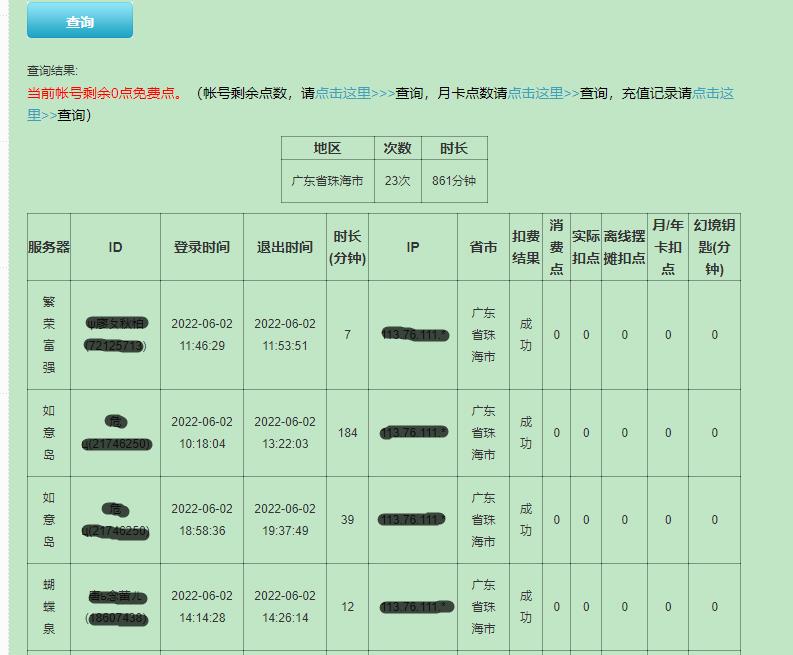Open the 点击这里>> link for 月卡点数
This screenshot has height=655, width=793.
pos(543,93)
